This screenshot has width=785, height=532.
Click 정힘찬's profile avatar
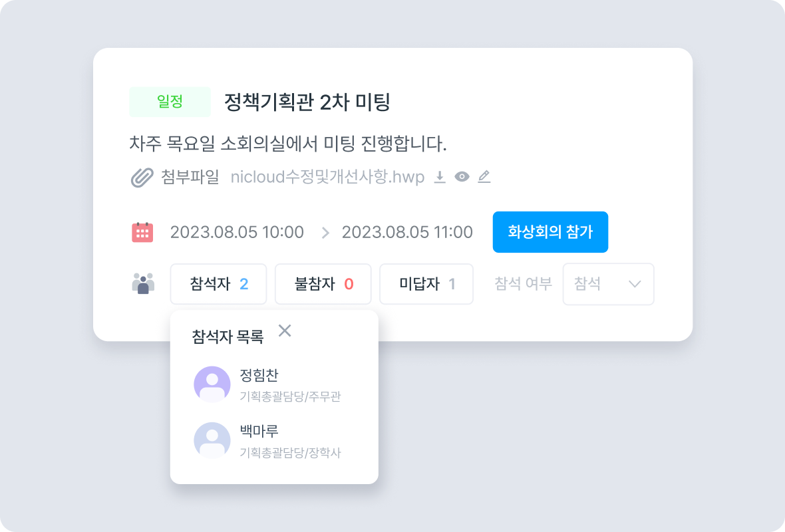tap(212, 384)
